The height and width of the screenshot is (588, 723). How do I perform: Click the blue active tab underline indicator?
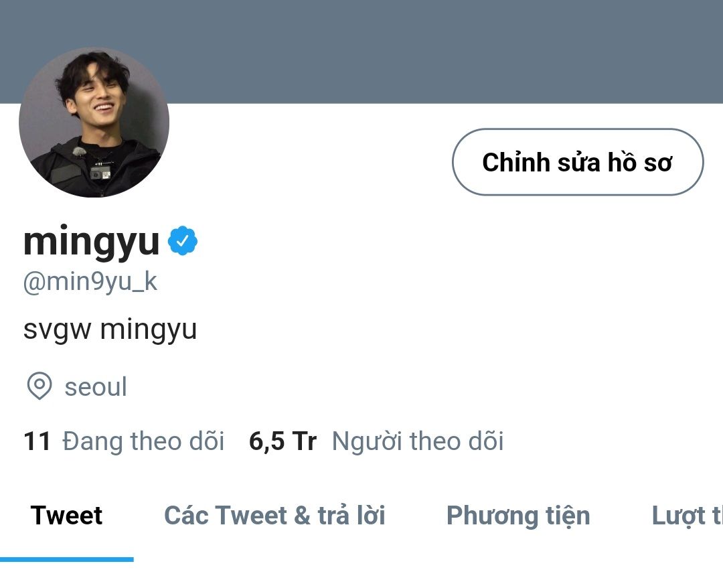click(66, 559)
